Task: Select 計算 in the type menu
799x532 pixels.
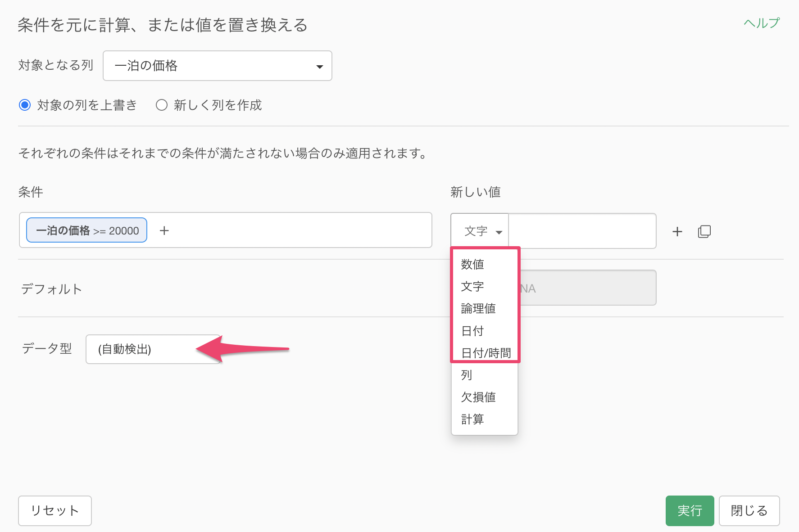Action: (472, 419)
